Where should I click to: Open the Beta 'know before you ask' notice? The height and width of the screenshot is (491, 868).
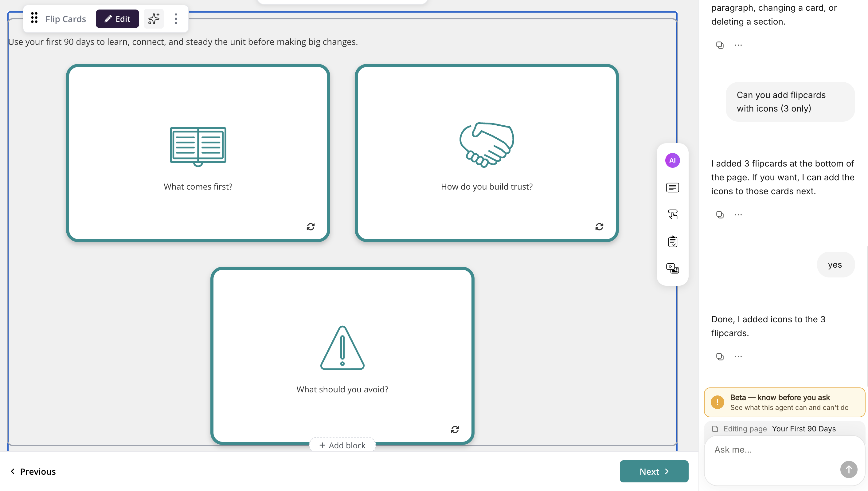tap(784, 402)
